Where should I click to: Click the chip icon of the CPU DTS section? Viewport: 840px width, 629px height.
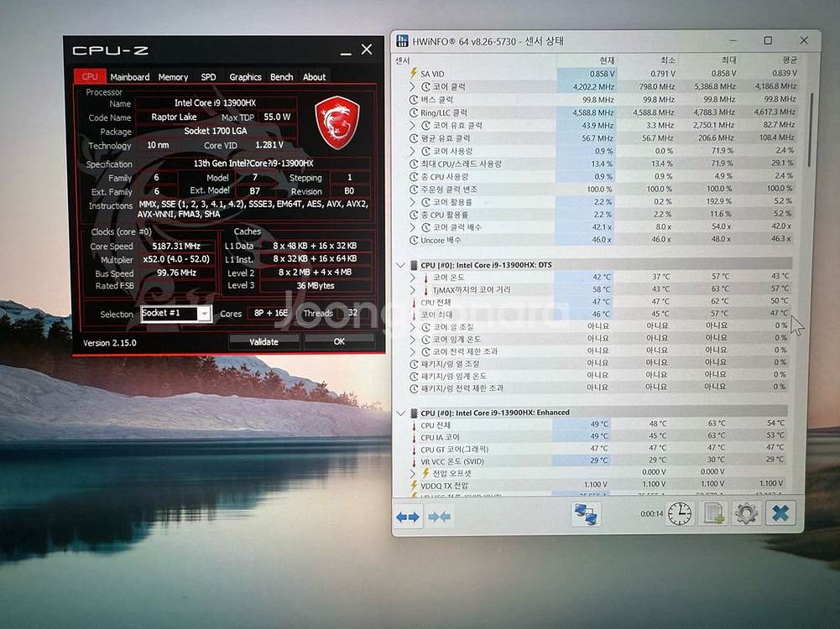(x=414, y=265)
